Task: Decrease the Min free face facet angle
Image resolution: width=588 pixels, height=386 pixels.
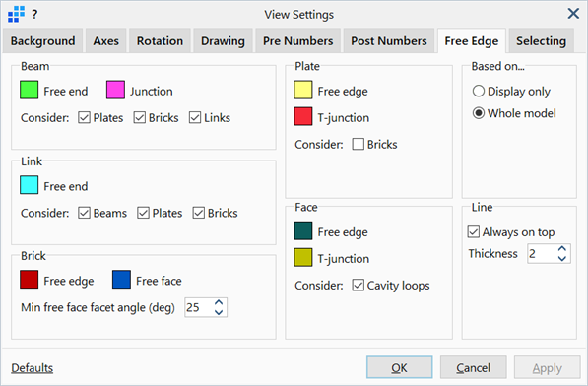Action: (x=219, y=312)
